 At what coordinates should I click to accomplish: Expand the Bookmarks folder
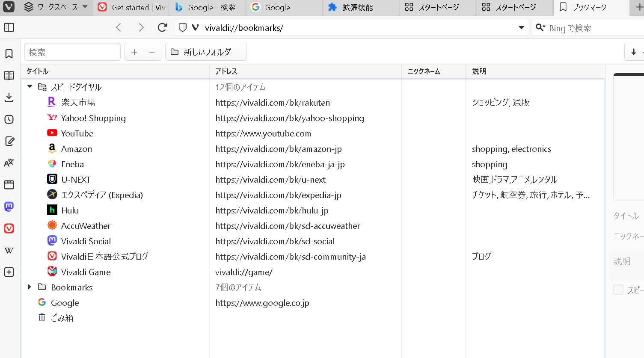coord(29,287)
